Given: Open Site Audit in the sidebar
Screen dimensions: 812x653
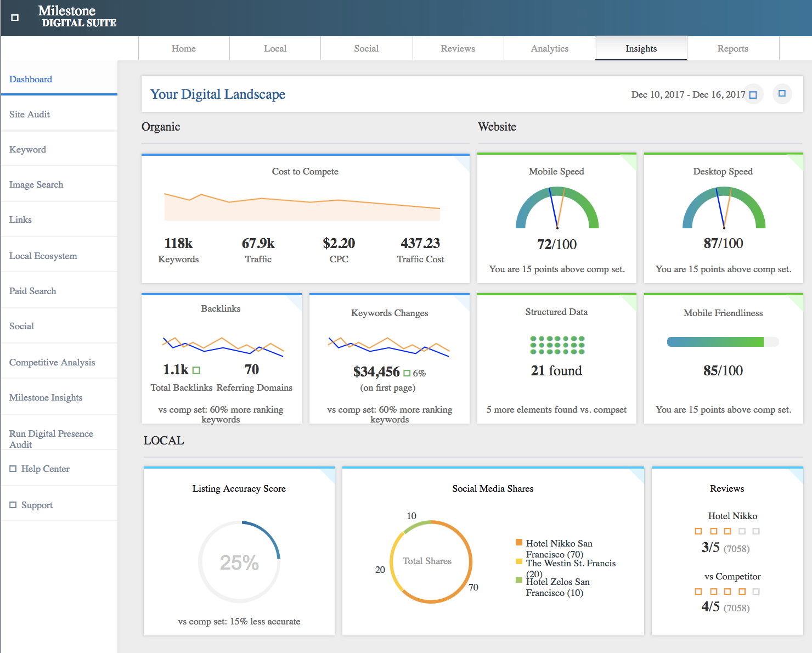Looking at the screenshot, I should click(x=30, y=114).
